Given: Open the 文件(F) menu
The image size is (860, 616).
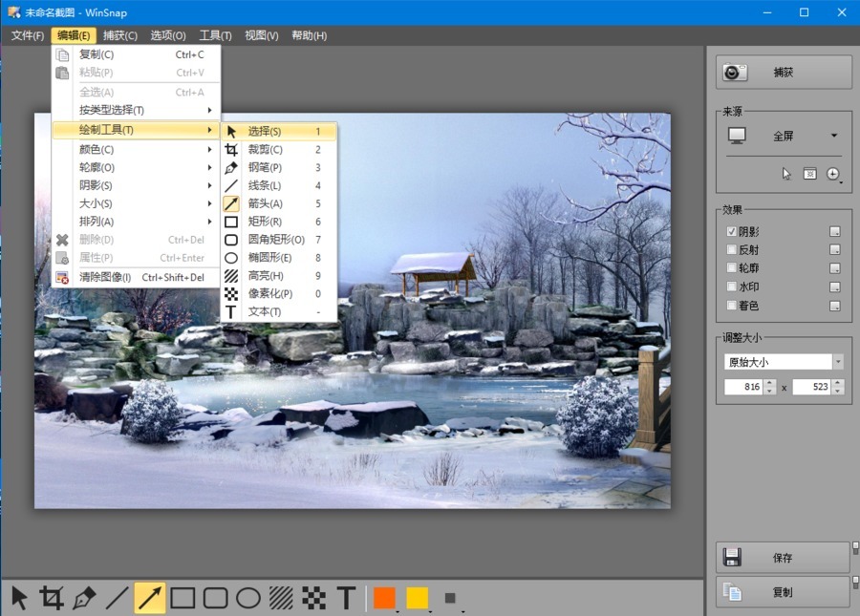Looking at the screenshot, I should pyautogui.click(x=28, y=35).
